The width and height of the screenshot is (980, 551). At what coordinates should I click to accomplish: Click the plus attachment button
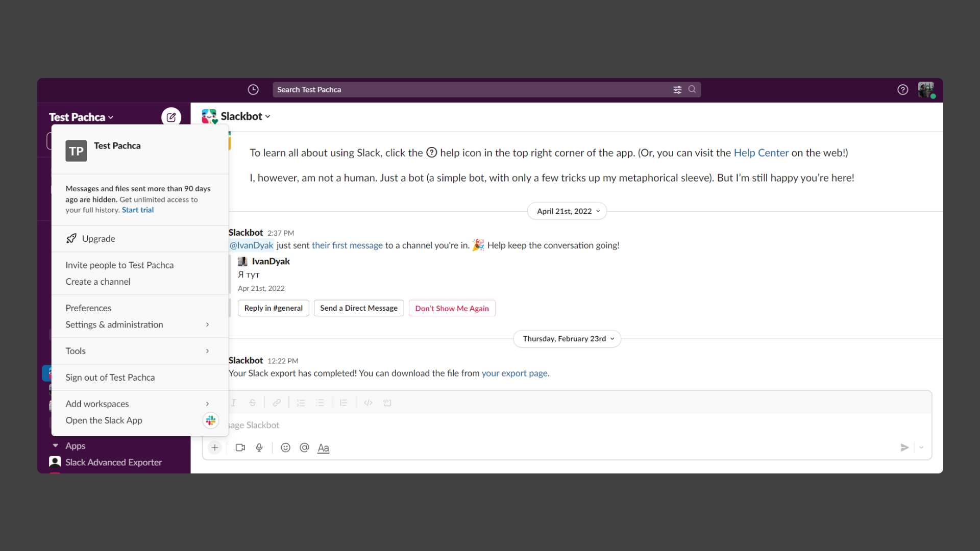[215, 447]
